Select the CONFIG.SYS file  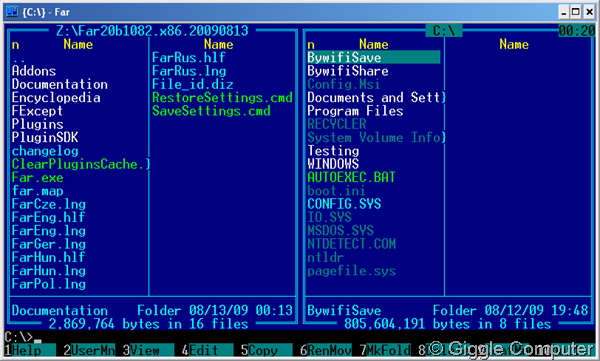[344, 204]
